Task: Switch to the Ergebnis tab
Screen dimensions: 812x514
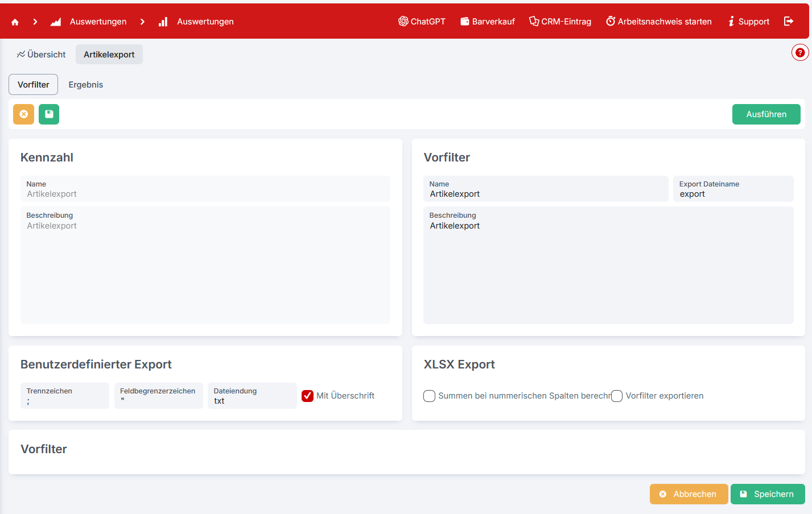Action: pos(86,85)
